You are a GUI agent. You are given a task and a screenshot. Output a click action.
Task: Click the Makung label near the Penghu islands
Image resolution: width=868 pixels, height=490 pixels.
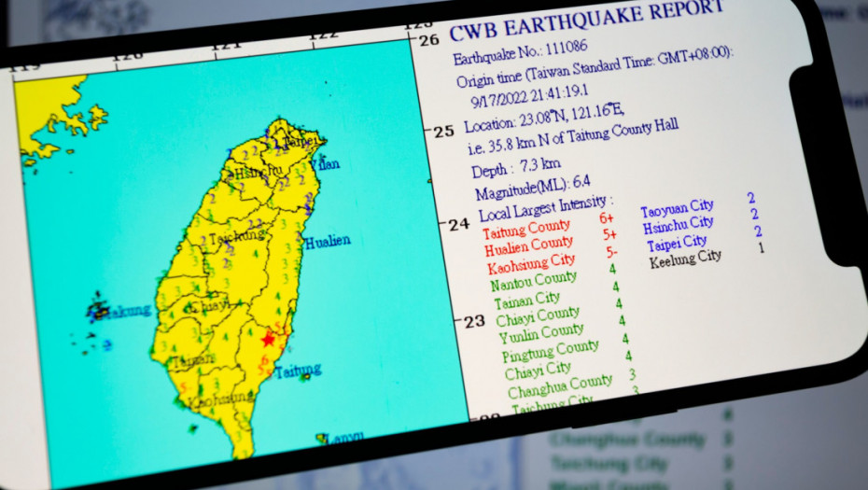pyautogui.click(x=125, y=310)
